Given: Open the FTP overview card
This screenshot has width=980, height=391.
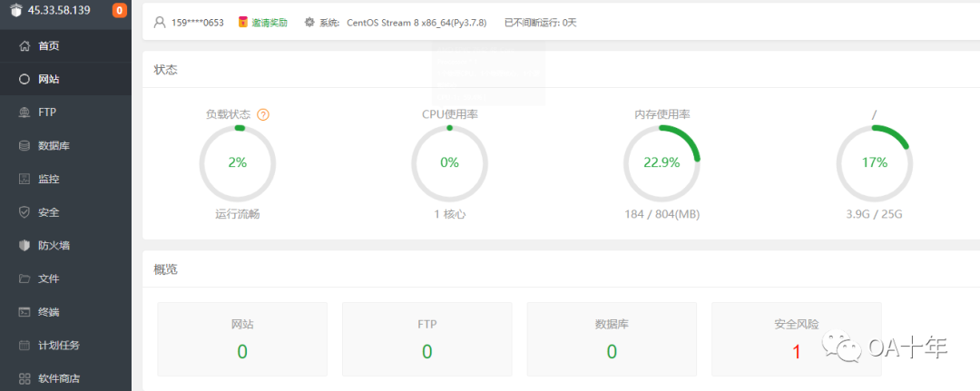Looking at the screenshot, I should (x=426, y=339).
